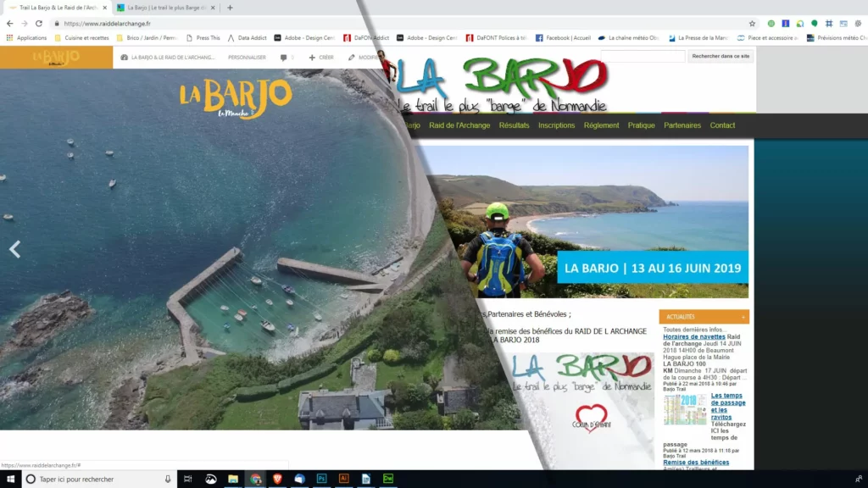Close the 'La Barjo | Le trail le plus Barge' tab
This screenshot has height=488, width=868.
pos(213,8)
